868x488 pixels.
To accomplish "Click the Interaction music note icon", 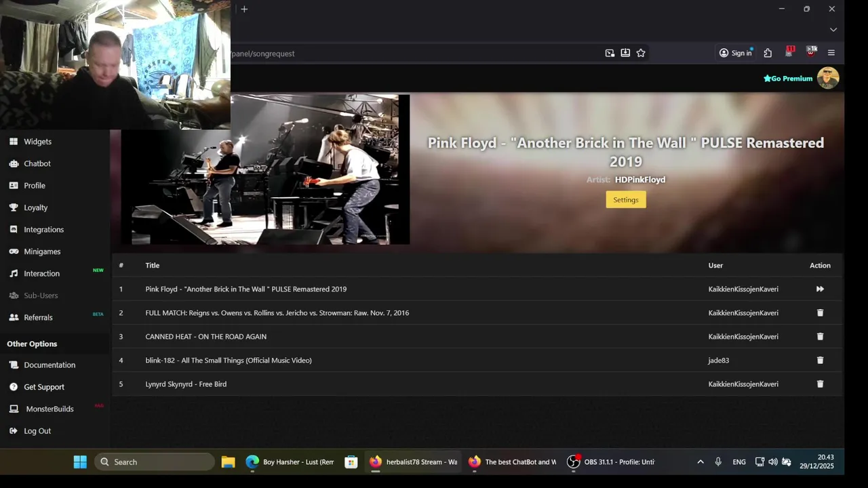I will point(14,274).
